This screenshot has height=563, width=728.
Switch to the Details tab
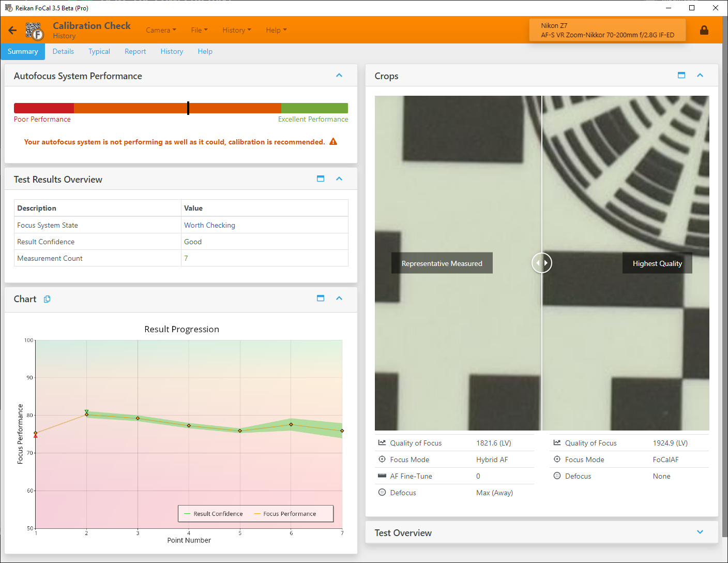tap(63, 51)
